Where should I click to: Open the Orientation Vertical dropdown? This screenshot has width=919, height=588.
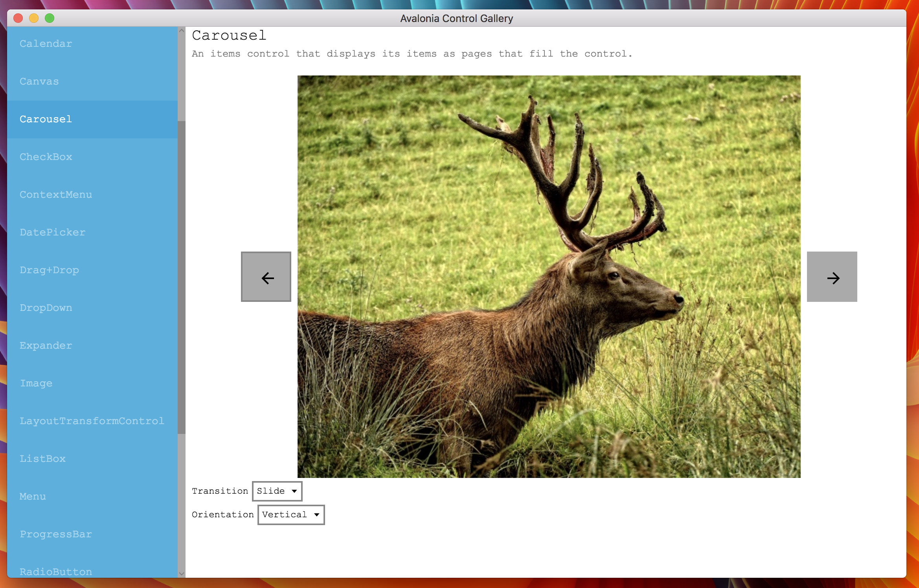click(x=291, y=514)
